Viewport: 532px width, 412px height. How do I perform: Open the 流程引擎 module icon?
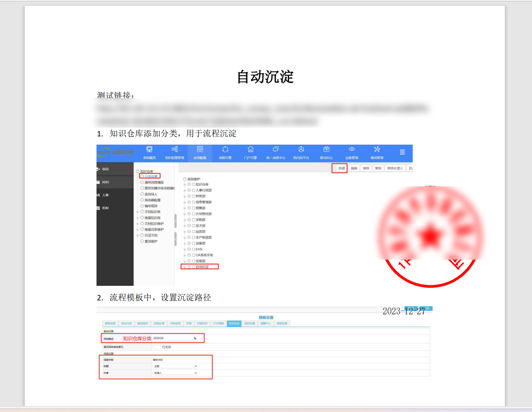(x=225, y=149)
